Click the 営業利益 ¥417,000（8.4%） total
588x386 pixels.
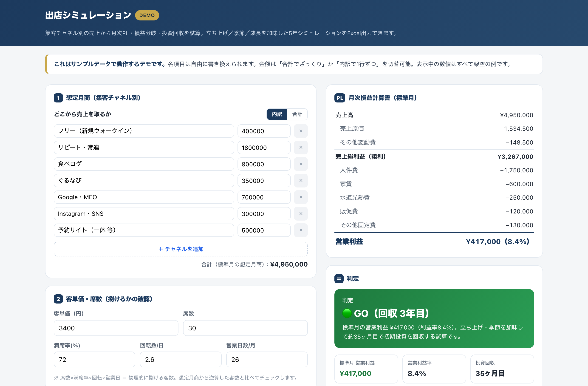click(498, 242)
